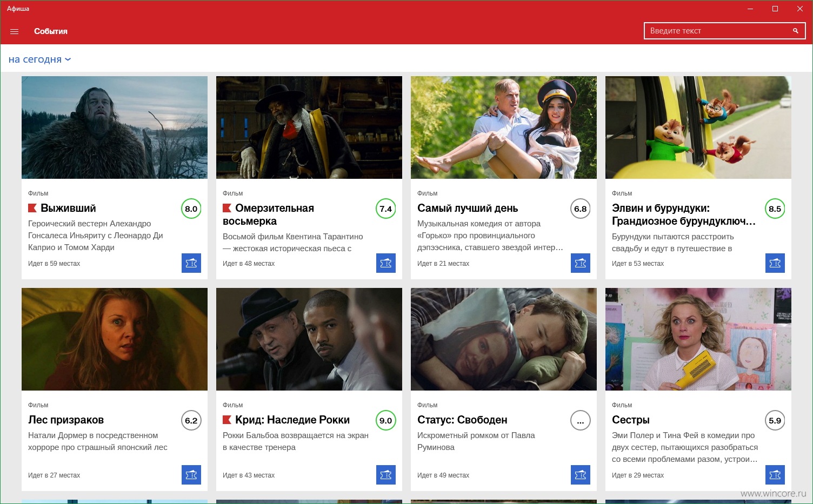Viewport: 813px width, 504px height.
Task: Click description "Искрометный ромком от Павла Руминова"
Action: [x=476, y=441]
